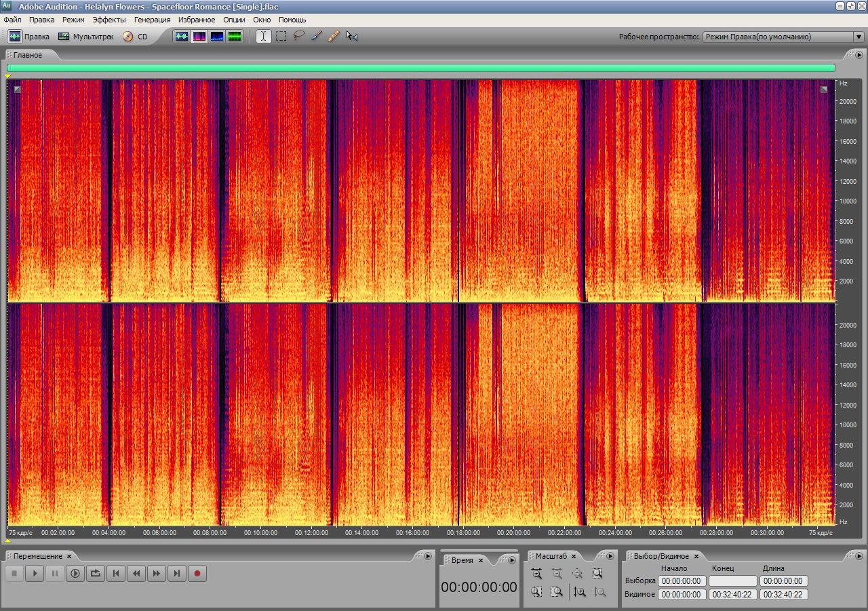This screenshot has height=611, width=868.
Task: Toggle the loop playback button
Action: point(96,574)
